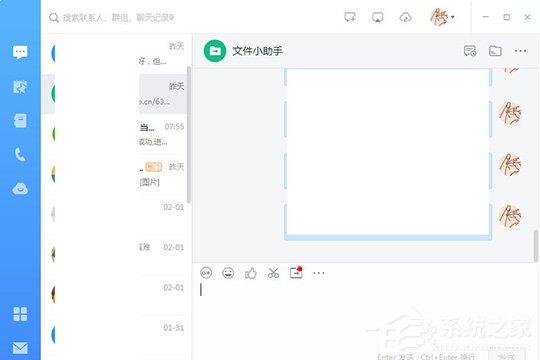Select the scissors screenshot tool
540x360 pixels.
click(273, 273)
